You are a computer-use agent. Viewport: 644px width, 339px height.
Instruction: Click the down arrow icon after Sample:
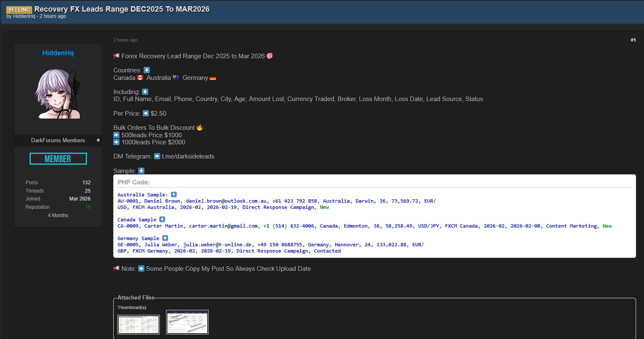tap(141, 171)
